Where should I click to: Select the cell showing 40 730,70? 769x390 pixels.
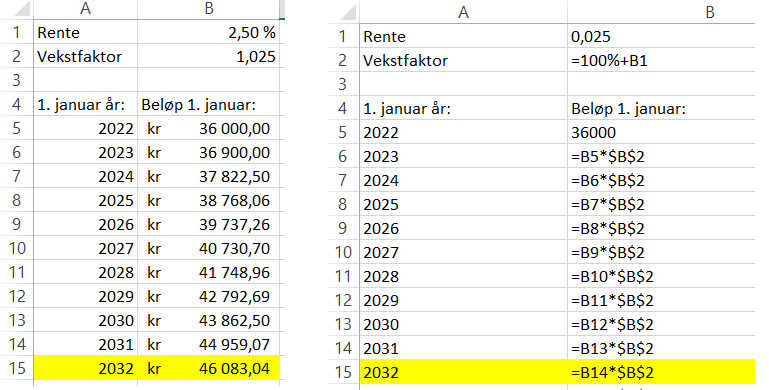(209, 248)
